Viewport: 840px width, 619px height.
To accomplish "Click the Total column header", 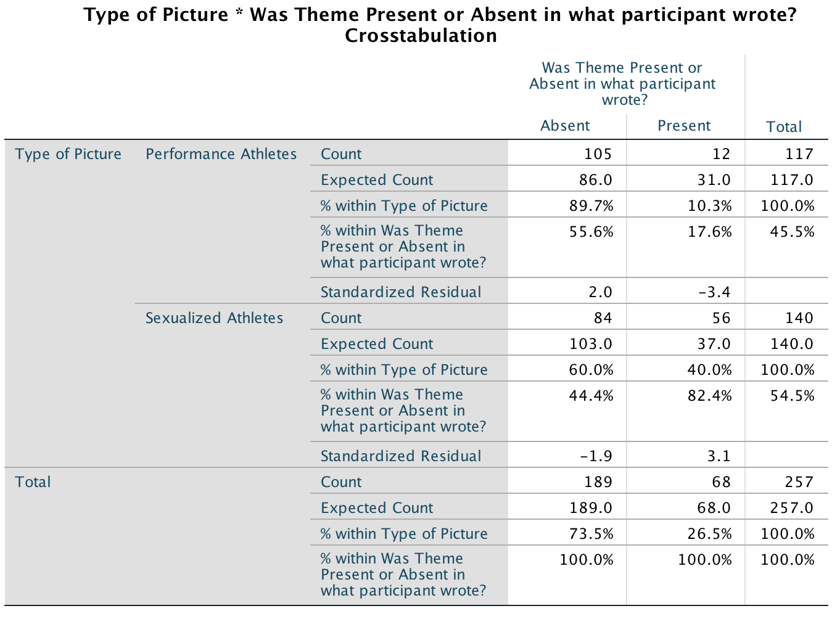I will click(x=784, y=127).
